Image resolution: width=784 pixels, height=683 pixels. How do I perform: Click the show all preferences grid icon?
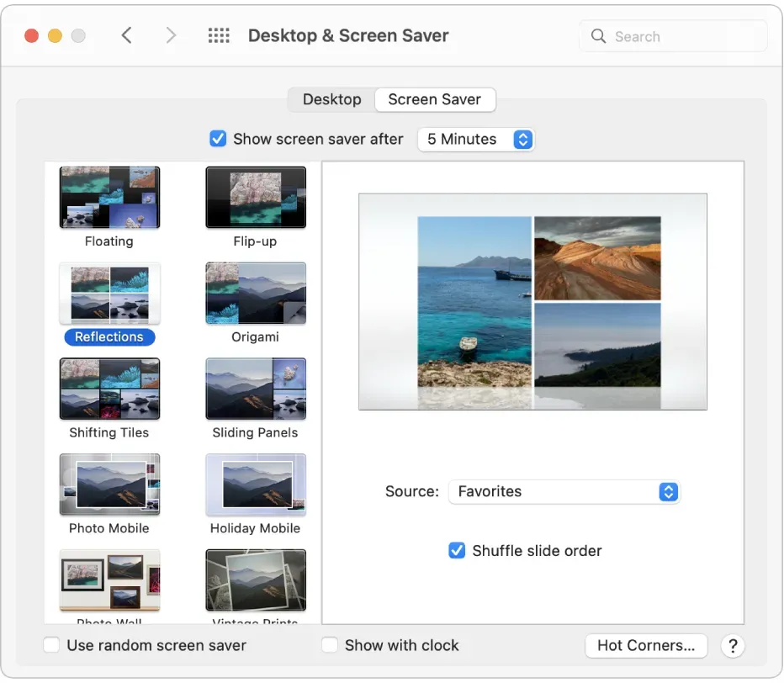pos(219,36)
